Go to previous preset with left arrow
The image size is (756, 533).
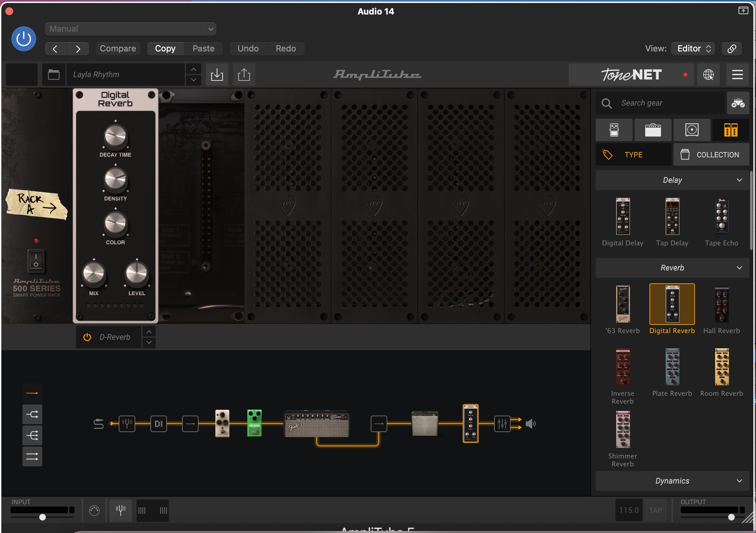pyautogui.click(x=55, y=49)
